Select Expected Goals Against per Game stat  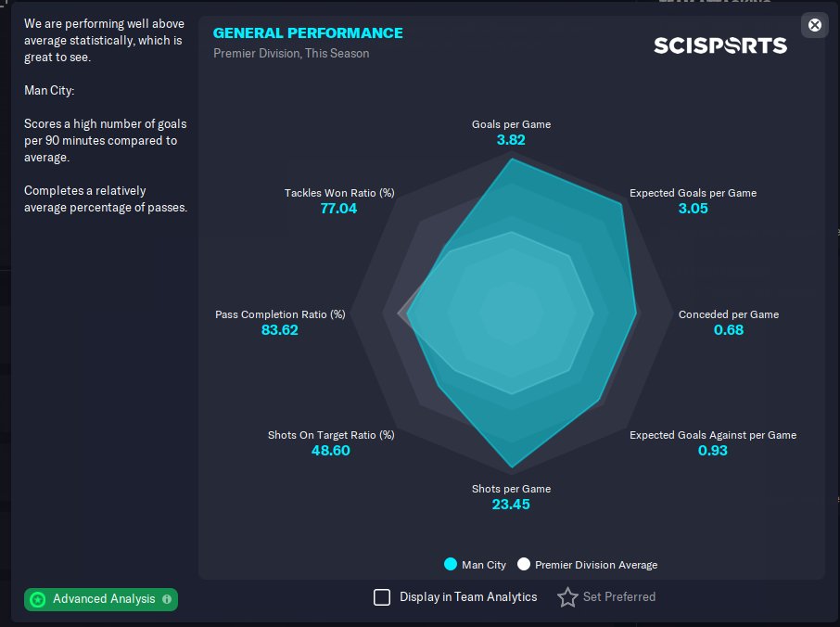pos(712,435)
